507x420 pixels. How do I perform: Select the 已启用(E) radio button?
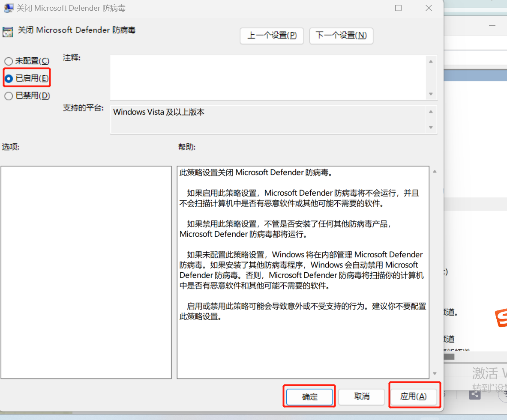pyautogui.click(x=8, y=78)
